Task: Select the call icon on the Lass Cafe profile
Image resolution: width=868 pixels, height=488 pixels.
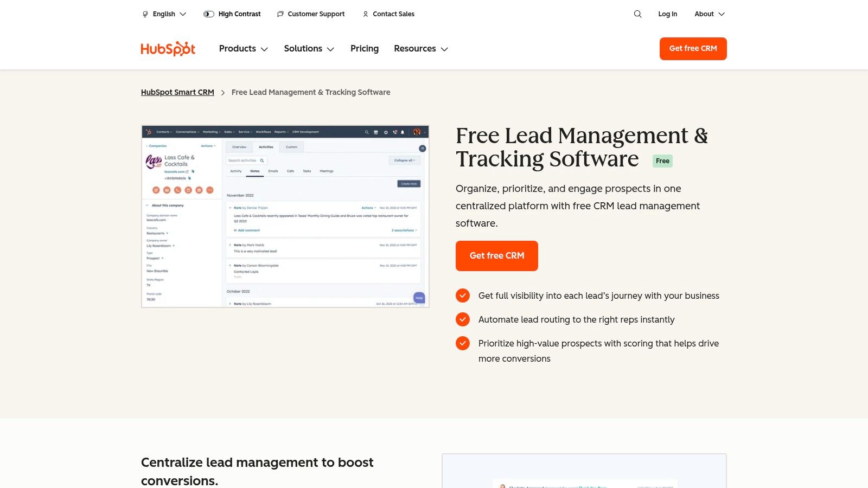Action: click(177, 190)
